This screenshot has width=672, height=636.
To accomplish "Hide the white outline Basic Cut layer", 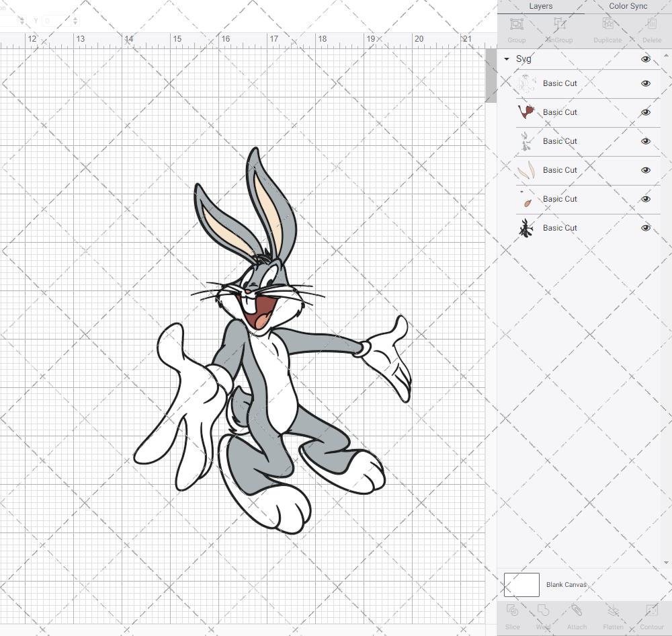I will (645, 83).
